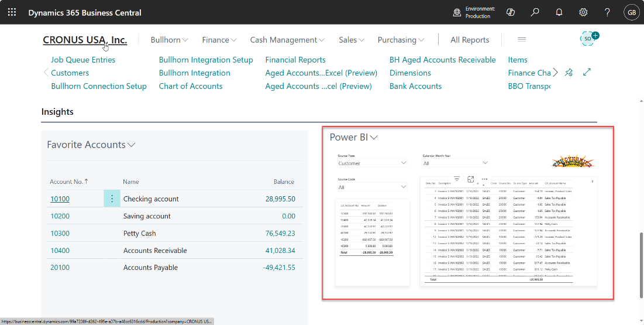Expand the Purchasing menu

tap(401, 40)
